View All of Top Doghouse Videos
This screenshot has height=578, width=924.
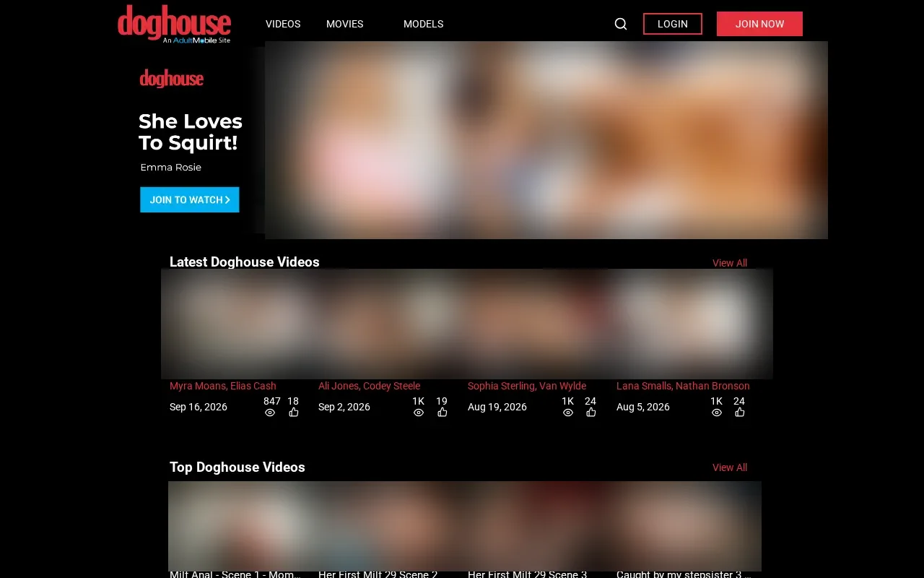(730, 467)
